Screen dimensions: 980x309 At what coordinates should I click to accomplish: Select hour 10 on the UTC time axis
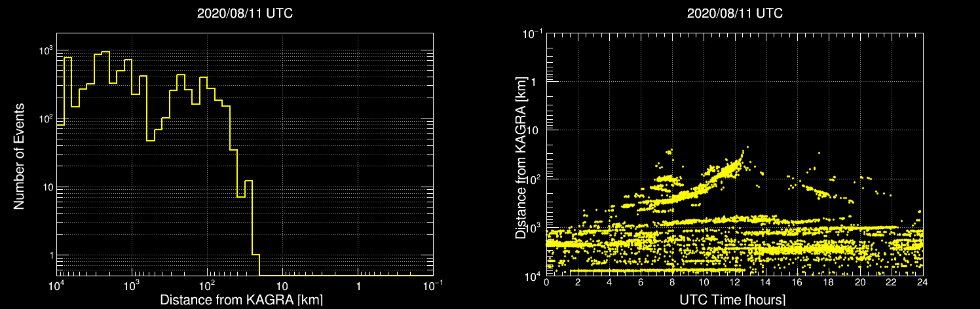point(704,283)
